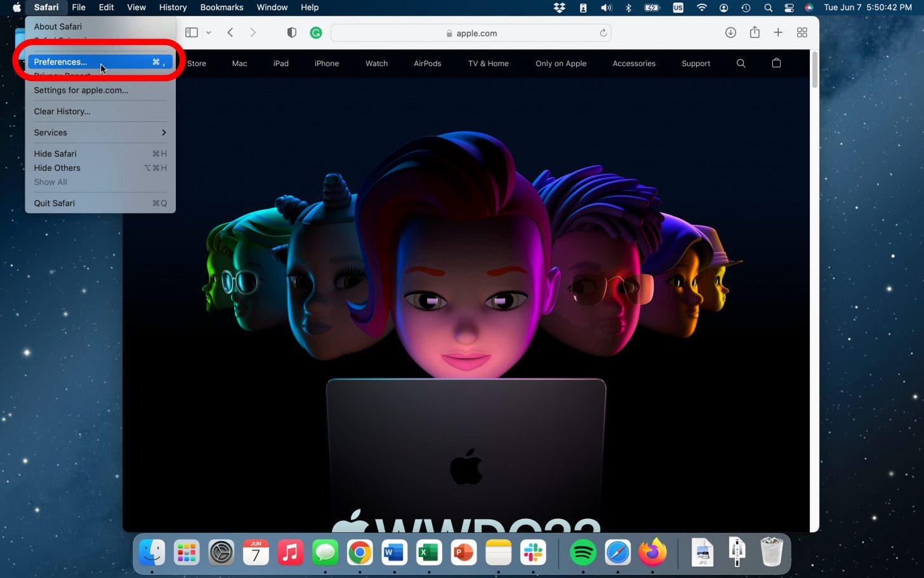This screenshot has width=924, height=578.
Task: Click the Siri icon in the menu bar
Action: click(808, 8)
